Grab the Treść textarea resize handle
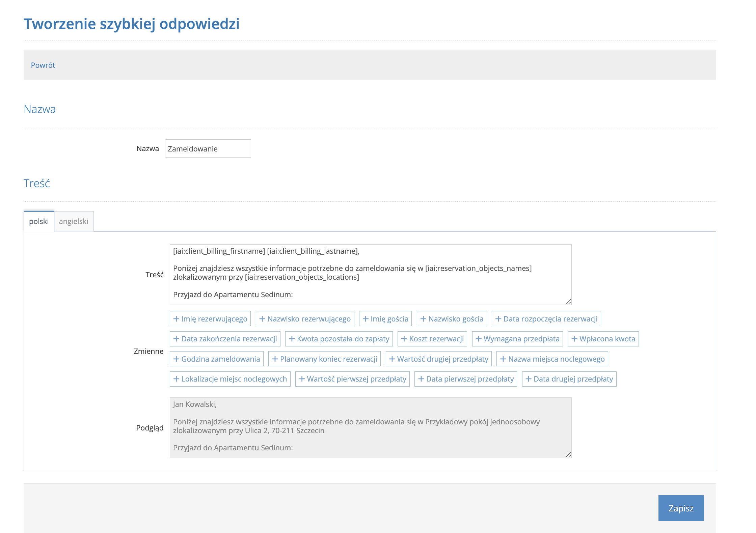 (x=568, y=302)
